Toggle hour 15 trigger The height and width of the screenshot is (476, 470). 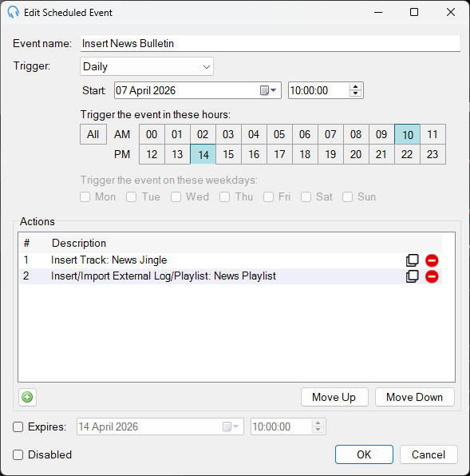228,154
